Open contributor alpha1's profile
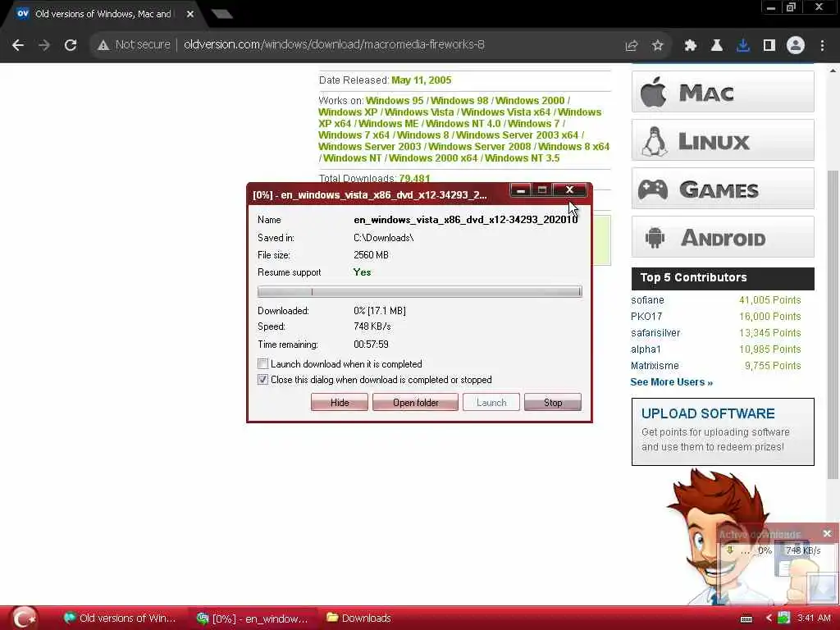 646,349
